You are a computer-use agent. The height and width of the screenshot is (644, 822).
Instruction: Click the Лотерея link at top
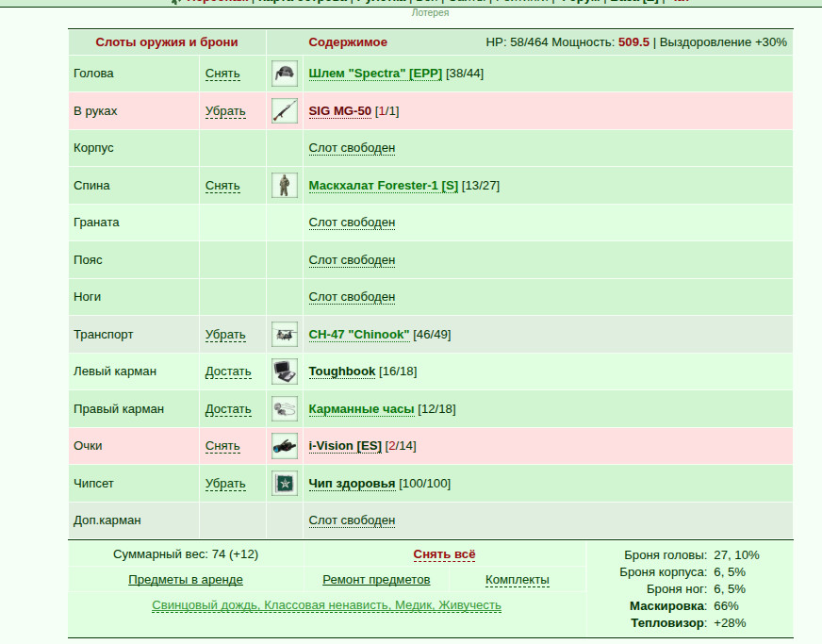(430, 12)
